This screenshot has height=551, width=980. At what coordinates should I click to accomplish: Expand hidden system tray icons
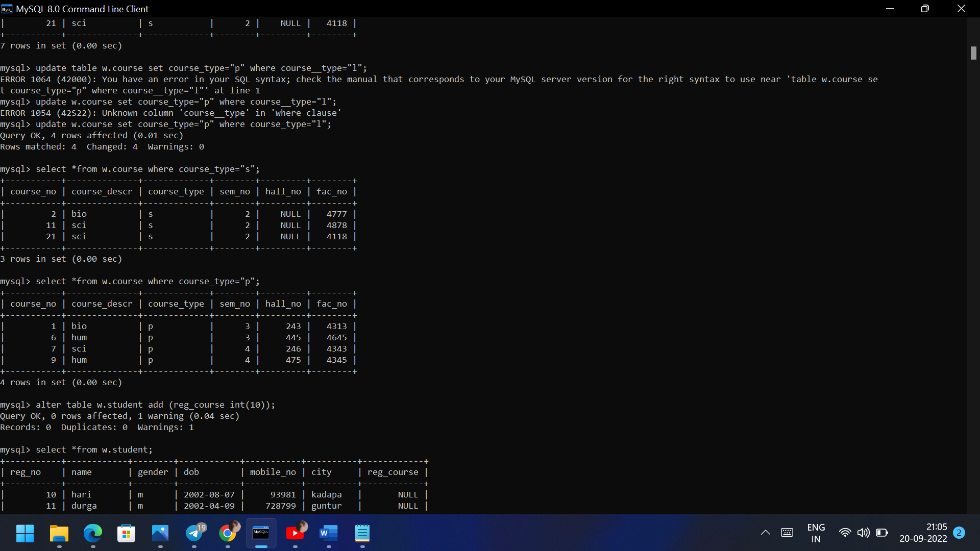[x=766, y=533]
